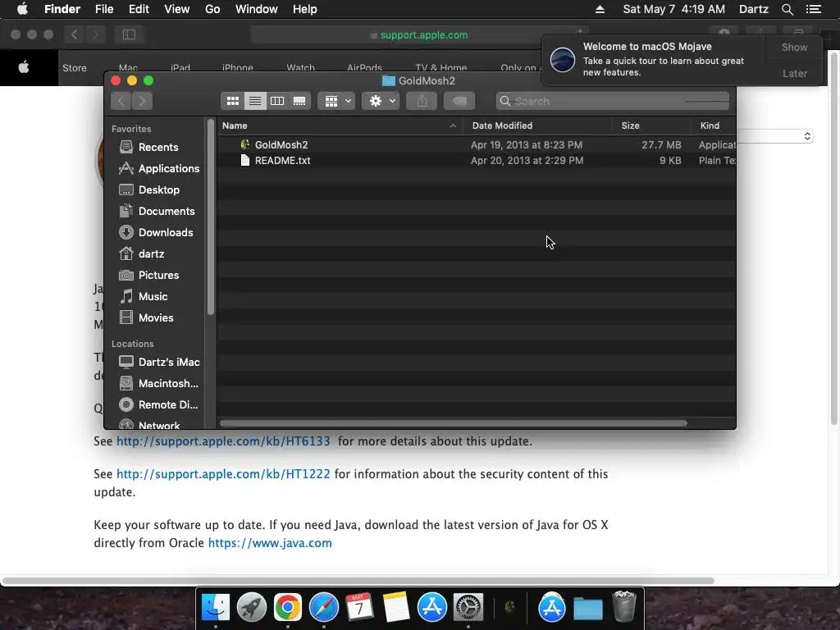Viewport: 840px width, 630px height.
Task: Switch Finder to gallery view
Action: click(x=299, y=101)
